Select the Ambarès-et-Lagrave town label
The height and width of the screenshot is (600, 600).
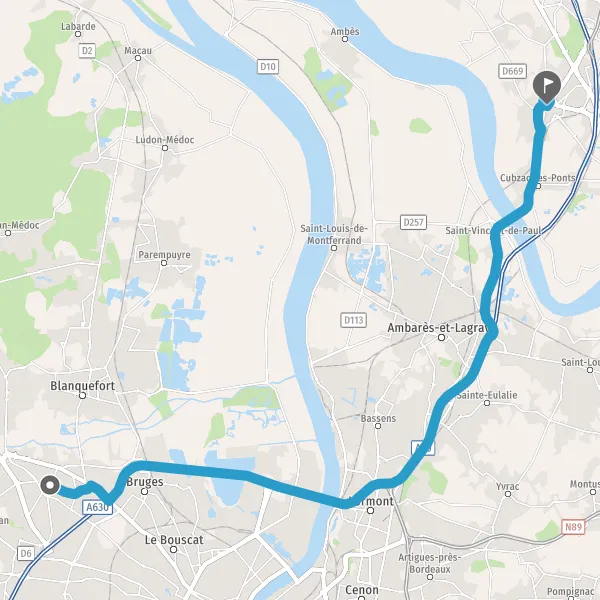438,328
